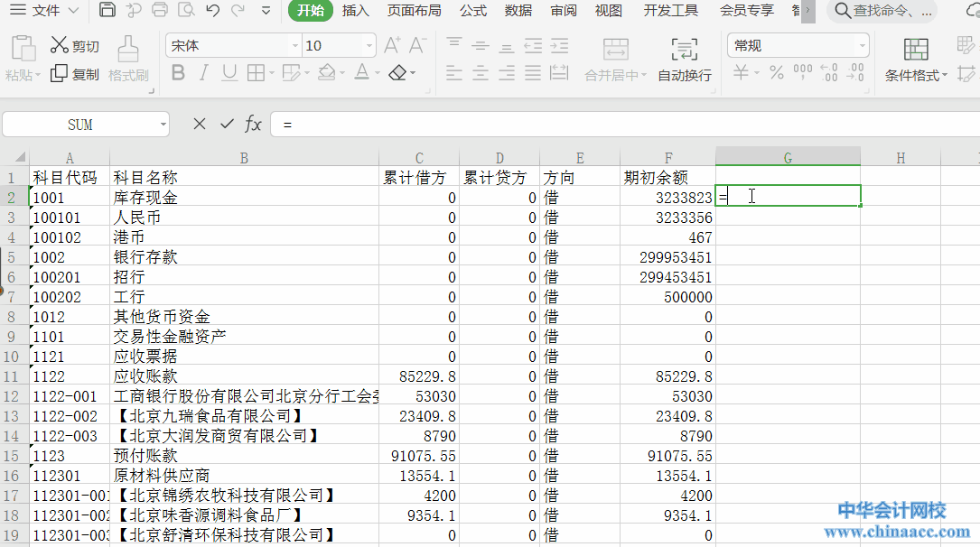Click cell F2 value 3233823
The width and height of the screenshot is (980, 547).
point(667,198)
